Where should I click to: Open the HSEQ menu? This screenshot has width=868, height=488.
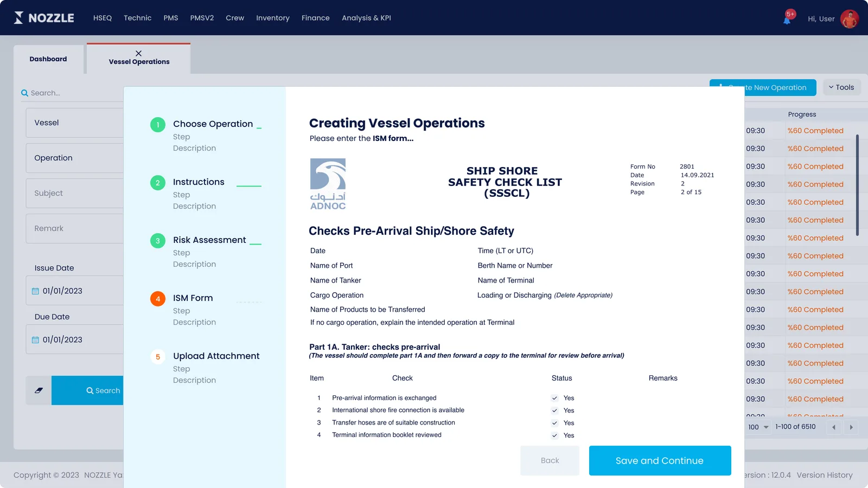coord(103,18)
